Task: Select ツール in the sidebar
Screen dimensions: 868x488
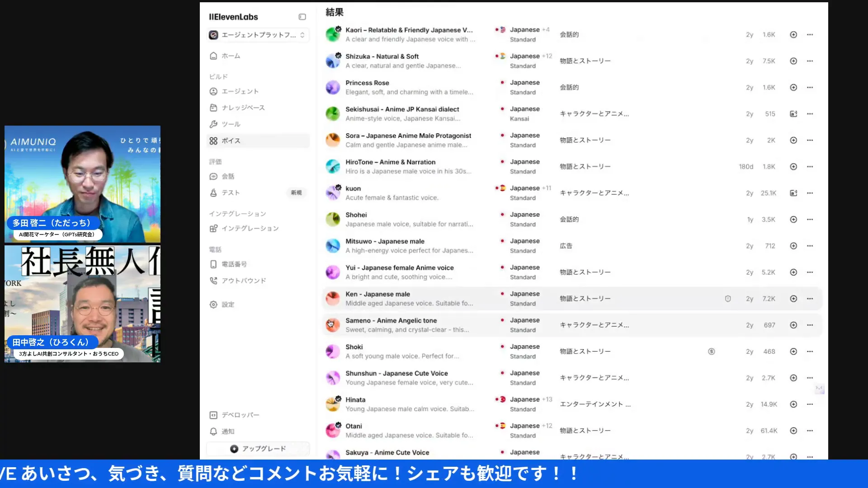Action: pyautogui.click(x=231, y=124)
